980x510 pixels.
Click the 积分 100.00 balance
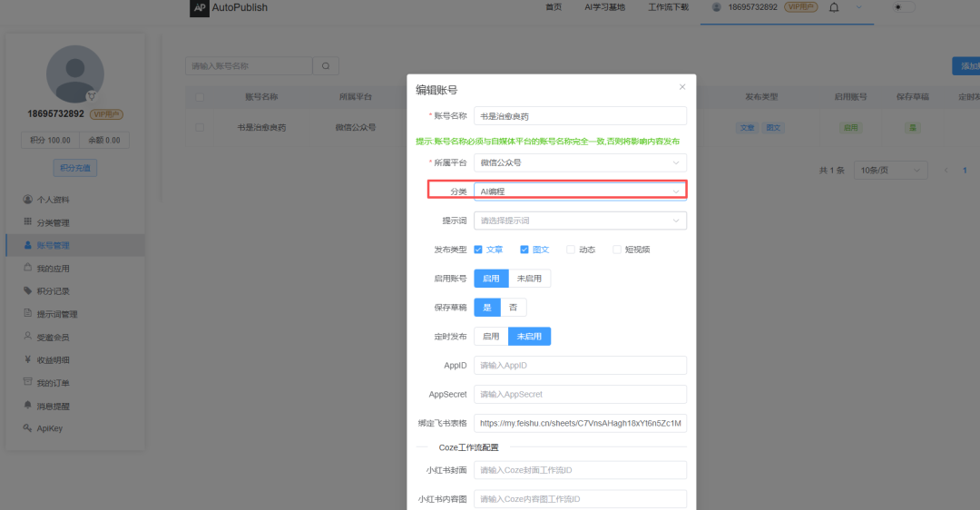(51, 140)
